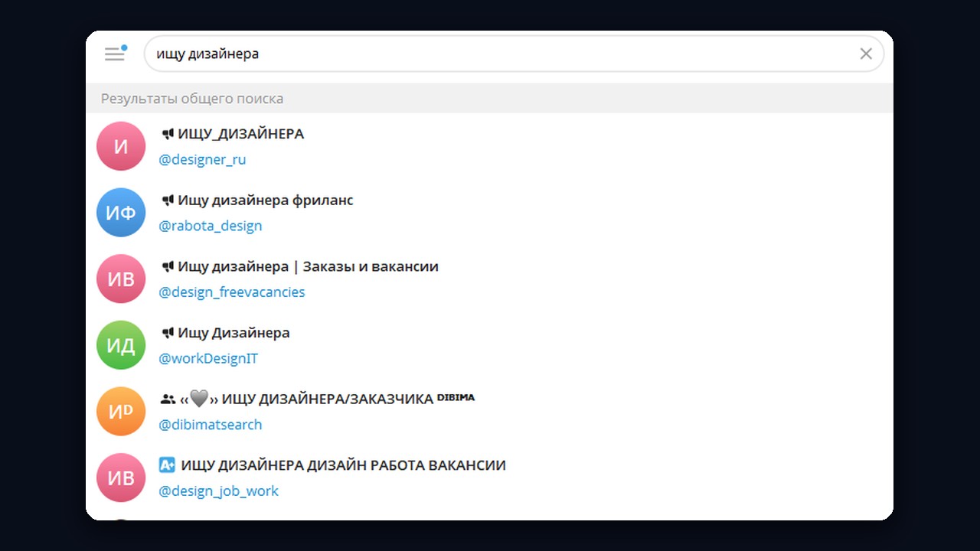Open the @rabota_design channel link
Image resolution: width=980 pixels, height=551 pixels.
click(x=211, y=226)
